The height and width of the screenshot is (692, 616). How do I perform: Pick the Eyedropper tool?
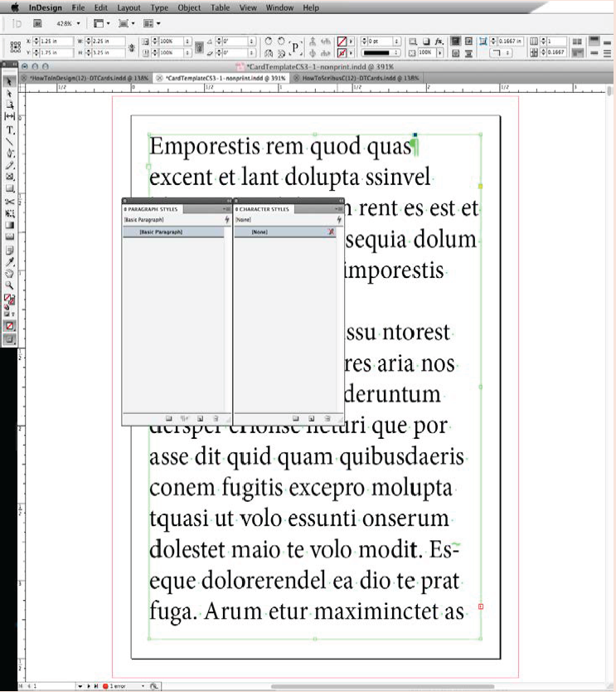[x=11, y=261]
